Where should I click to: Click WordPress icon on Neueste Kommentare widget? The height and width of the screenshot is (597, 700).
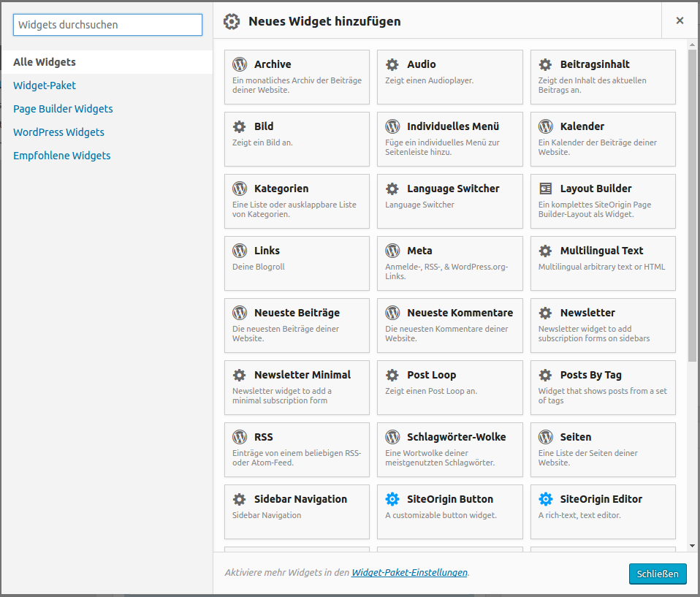[392, 313]
